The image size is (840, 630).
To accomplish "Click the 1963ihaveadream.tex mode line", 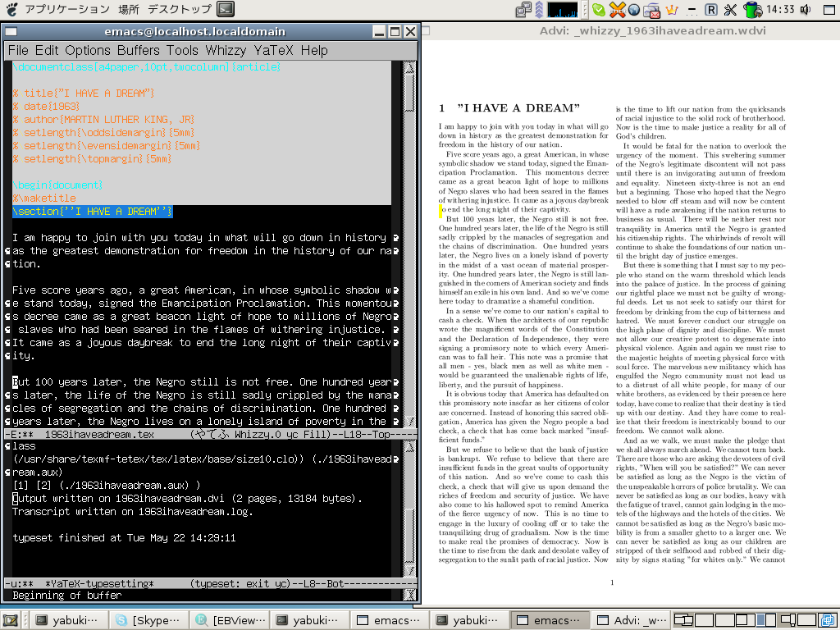I will pos(211,435).
